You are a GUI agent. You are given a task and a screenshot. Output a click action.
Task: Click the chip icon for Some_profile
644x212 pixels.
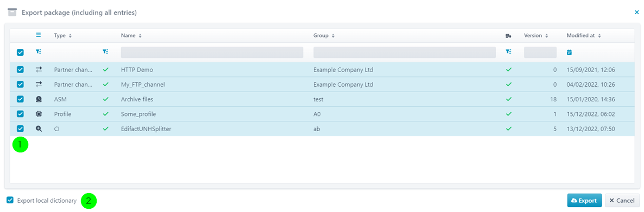pos(39,114)
